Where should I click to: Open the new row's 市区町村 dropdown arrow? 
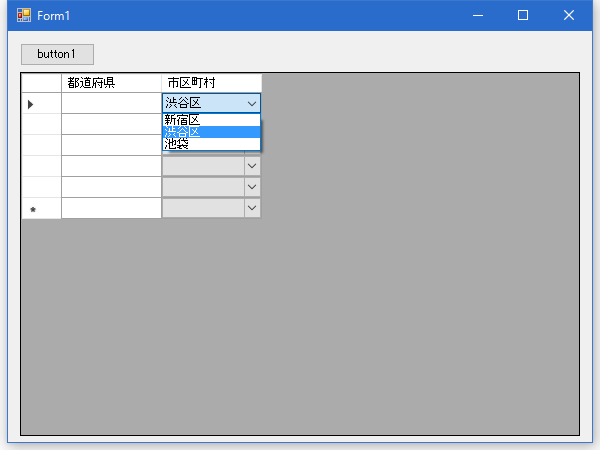coord(252,208)
